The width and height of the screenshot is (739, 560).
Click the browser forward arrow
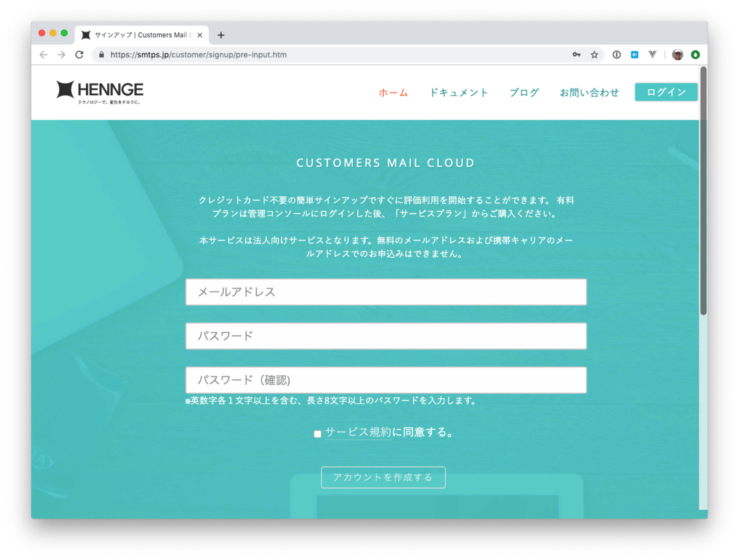61,55
